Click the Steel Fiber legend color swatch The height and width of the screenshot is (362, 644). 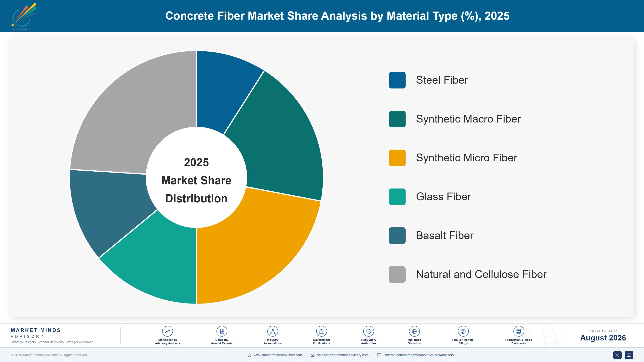point(397,80)
